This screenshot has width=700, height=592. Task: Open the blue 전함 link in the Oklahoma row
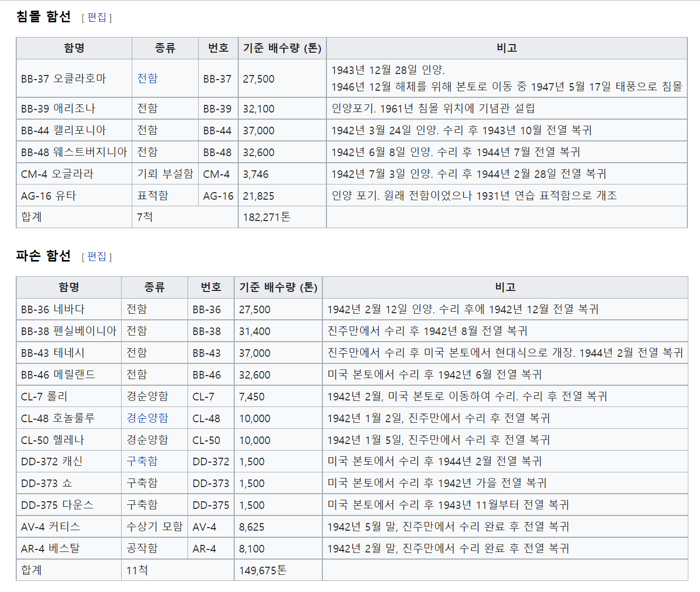tap(148, 78)
